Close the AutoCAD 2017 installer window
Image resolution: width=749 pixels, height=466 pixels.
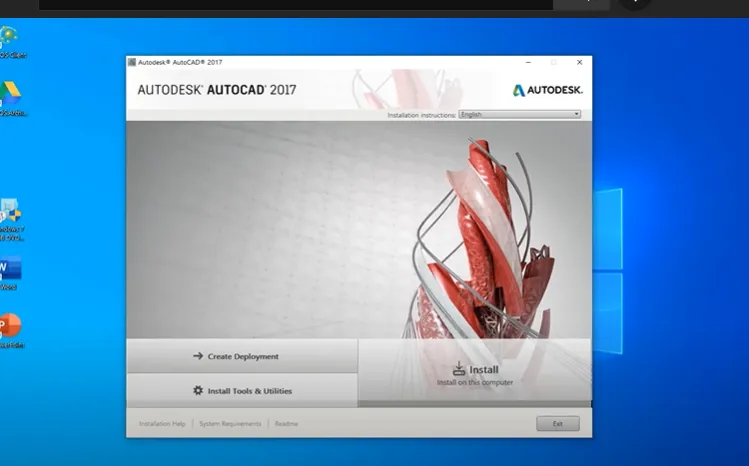(x=579, y=62)
